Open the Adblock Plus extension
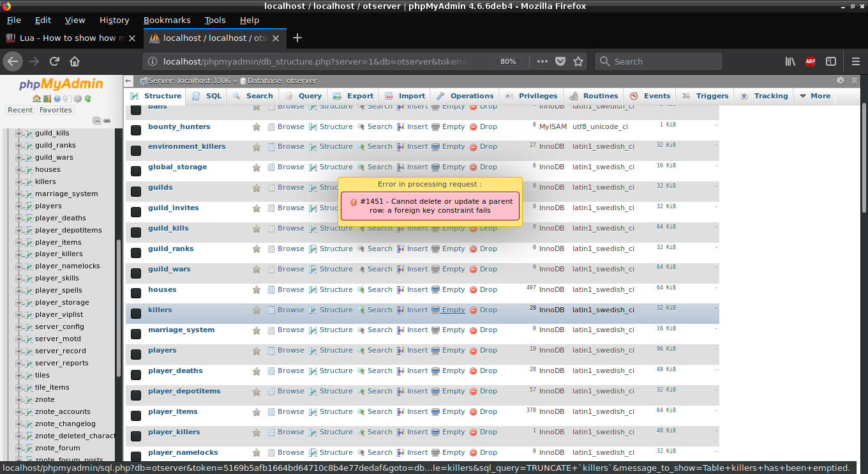868x474 pixels. click(811, 61)
